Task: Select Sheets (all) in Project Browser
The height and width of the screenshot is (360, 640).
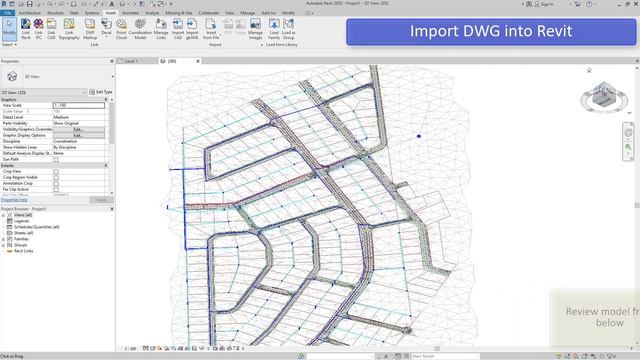Action: pos(23,233)
